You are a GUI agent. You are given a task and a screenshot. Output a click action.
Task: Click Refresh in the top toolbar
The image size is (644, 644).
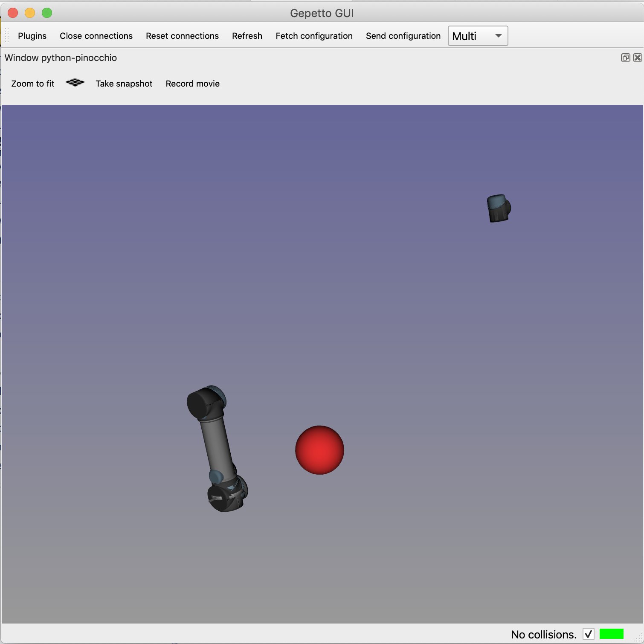(247, 36)
